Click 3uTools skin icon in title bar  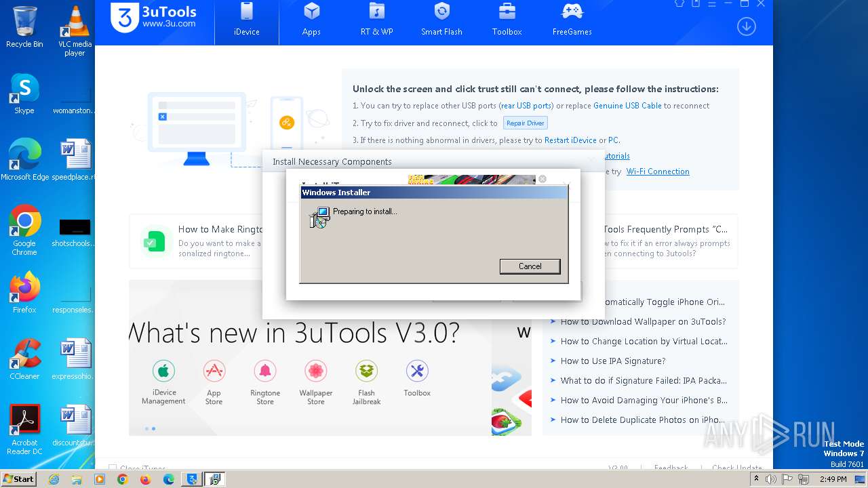pos(680,3)
